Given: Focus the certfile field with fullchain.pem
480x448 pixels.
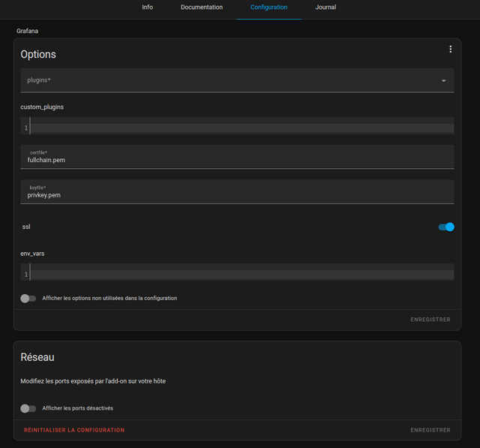Looking at the screenshot, I should (237, 157).
